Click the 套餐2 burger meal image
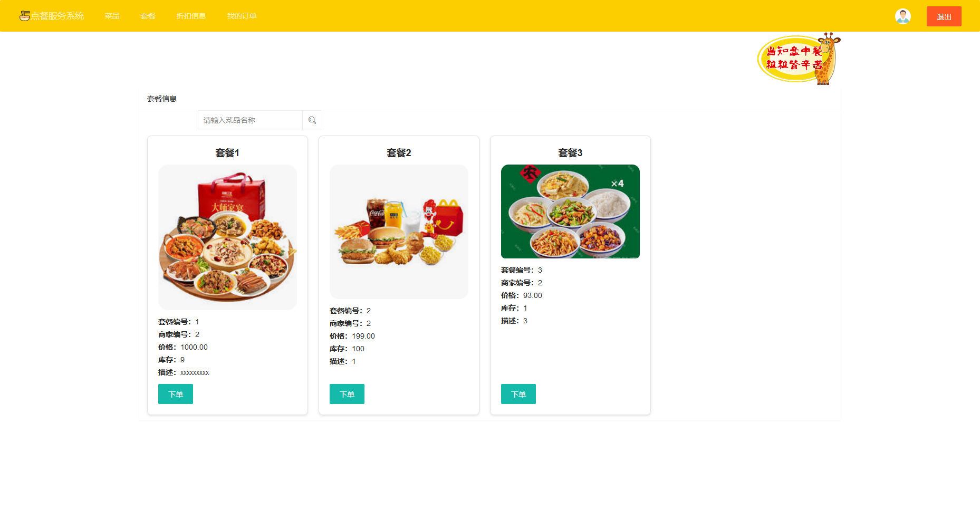 coord(399,232)
